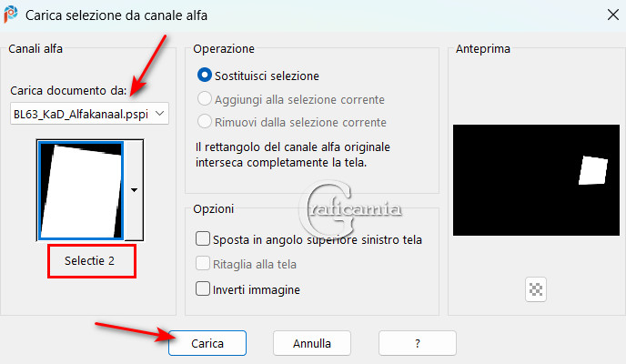The height and width of the screenshot is (364, 626).
Task: Click the Opzioni group heading
Action: pyautogui.click(x=214, y=208)
